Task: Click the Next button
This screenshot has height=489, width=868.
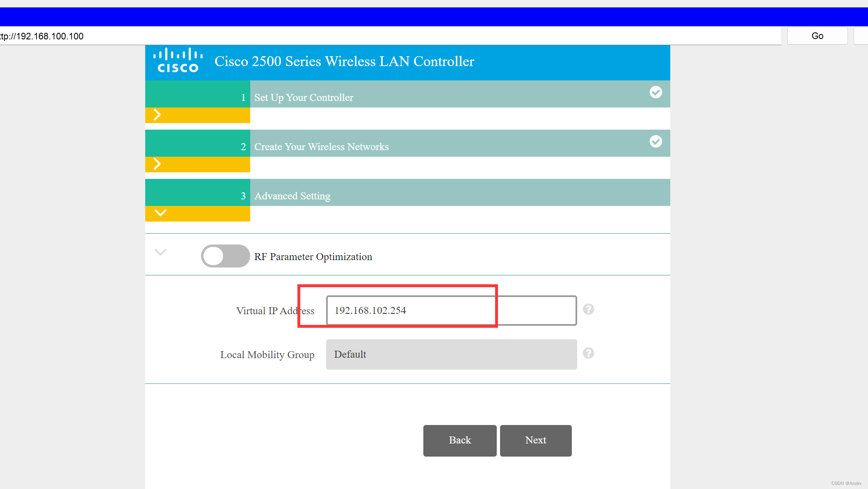Action: coord(535,440)
